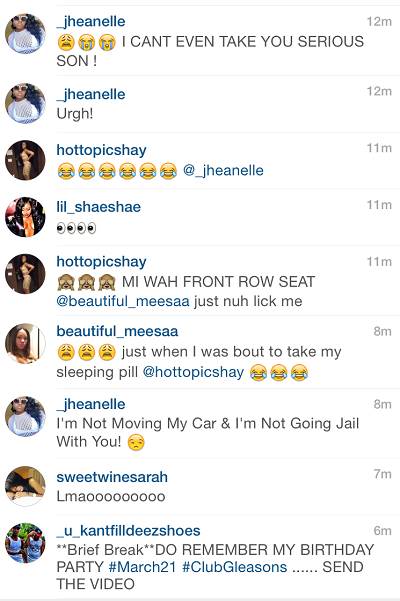Tap _jheanelle username above 'Urgh!'
This screenshot has width=400, height=601.
91,94
